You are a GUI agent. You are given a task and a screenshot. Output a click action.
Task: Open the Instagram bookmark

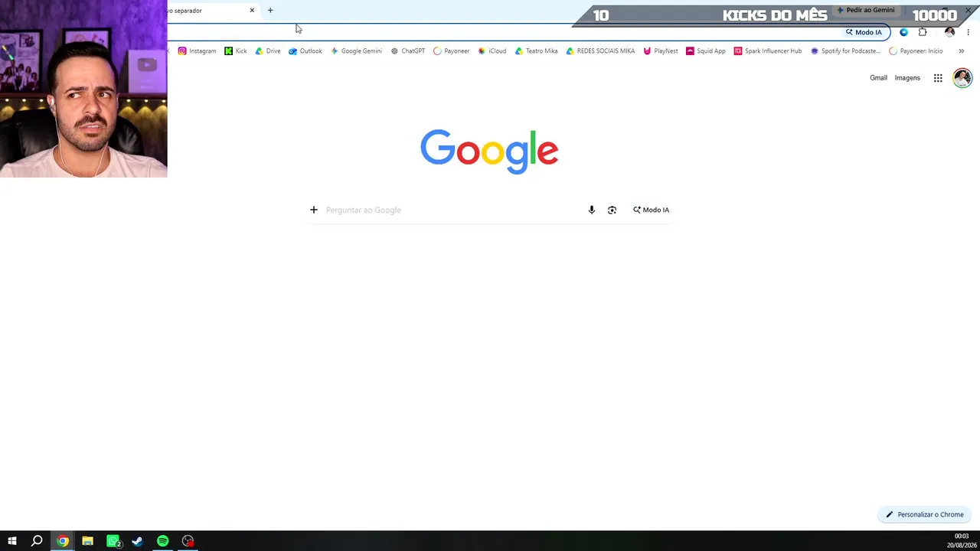pyautogui.click(x=197, y=51)
